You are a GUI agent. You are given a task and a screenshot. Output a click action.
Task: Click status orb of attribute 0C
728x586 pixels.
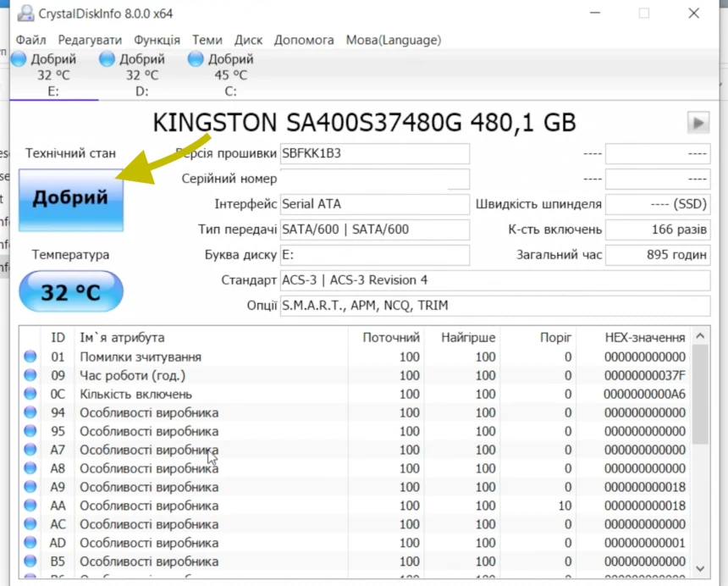(x=30, y=394)
